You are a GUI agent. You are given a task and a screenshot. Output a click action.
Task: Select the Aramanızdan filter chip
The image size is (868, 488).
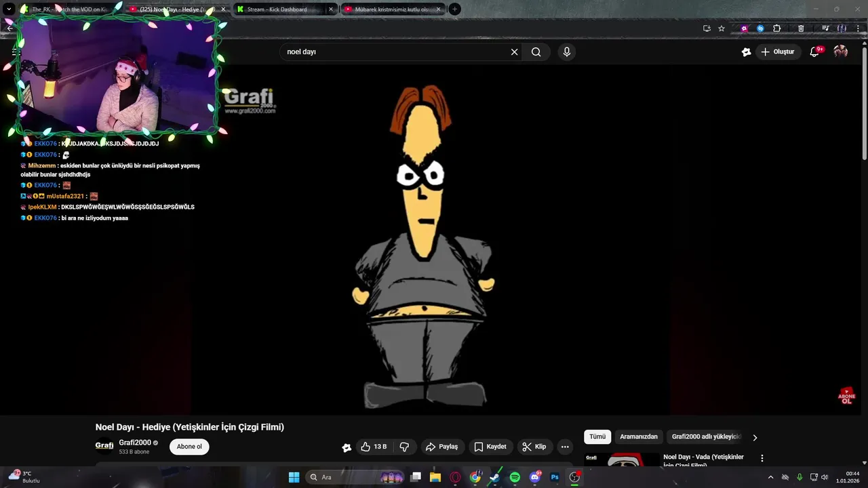pyautogui.click(x=639, y=437)
